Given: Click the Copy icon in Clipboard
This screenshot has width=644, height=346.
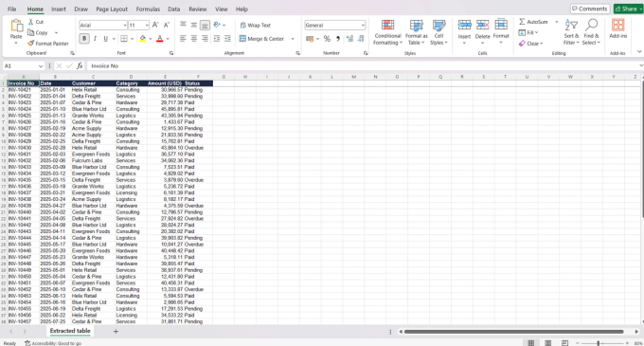Looking at the screenshot, I should [31, 32].
